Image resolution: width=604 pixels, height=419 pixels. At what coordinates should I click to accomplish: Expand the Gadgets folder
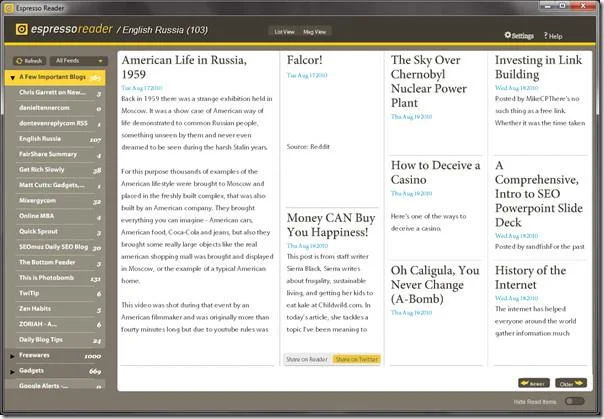12,372
